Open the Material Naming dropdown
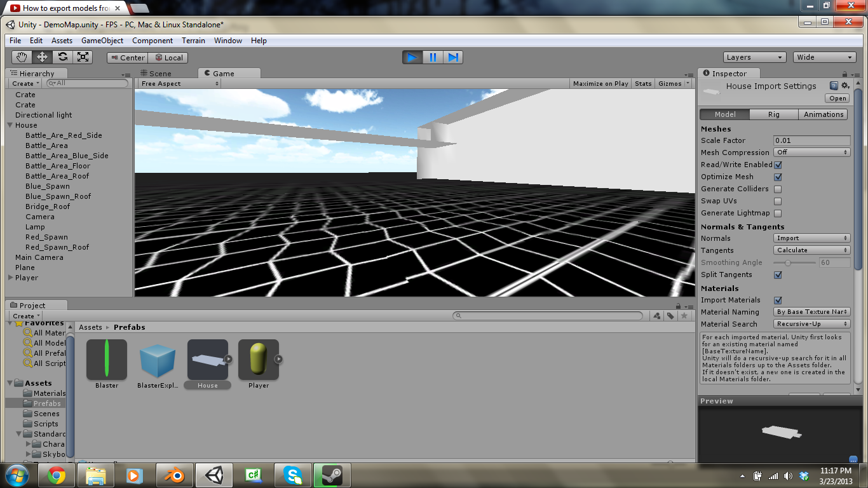 coord(811,312)
